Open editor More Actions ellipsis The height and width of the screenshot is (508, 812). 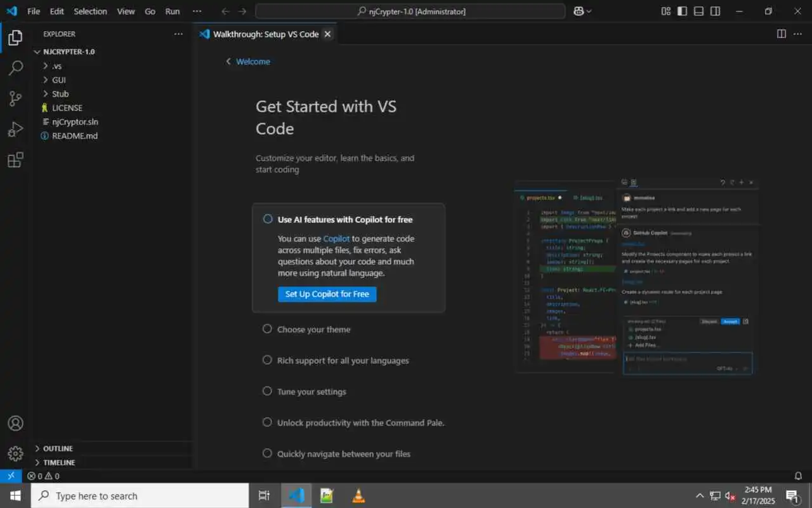click(x=799, y=34)
